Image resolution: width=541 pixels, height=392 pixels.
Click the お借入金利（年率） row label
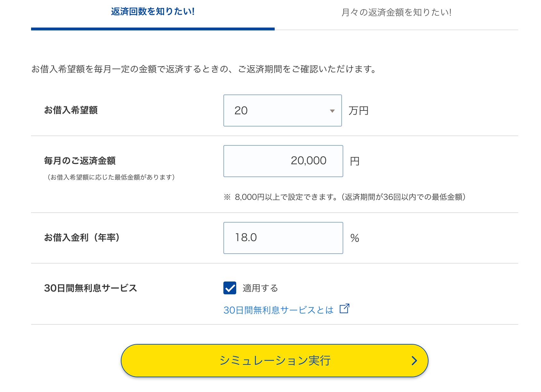pos(82,238)
